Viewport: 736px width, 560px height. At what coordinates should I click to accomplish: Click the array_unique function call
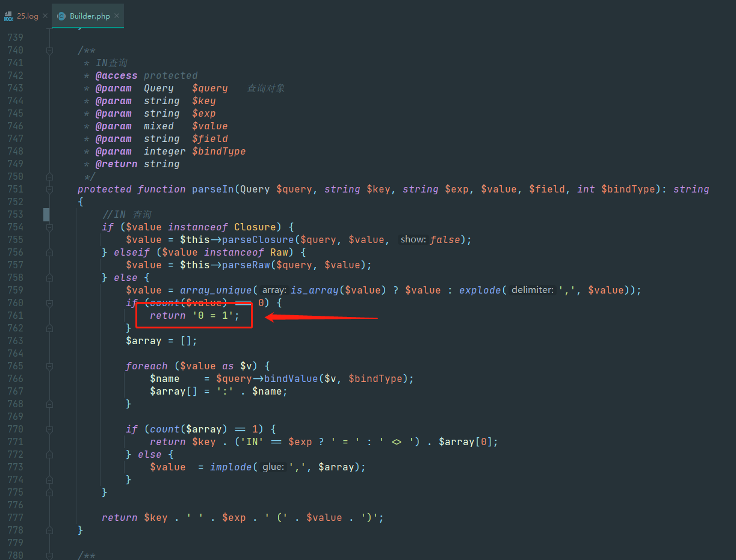(215, 291)
